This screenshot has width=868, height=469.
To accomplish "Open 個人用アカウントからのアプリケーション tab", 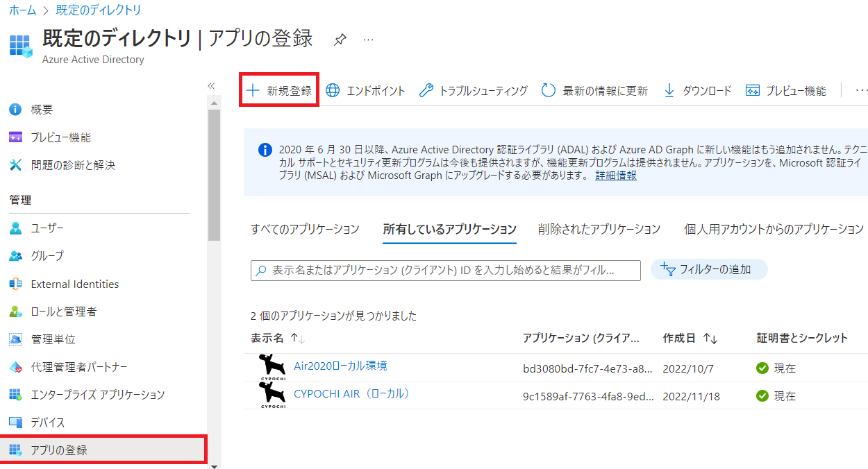I will coord(774,229).
